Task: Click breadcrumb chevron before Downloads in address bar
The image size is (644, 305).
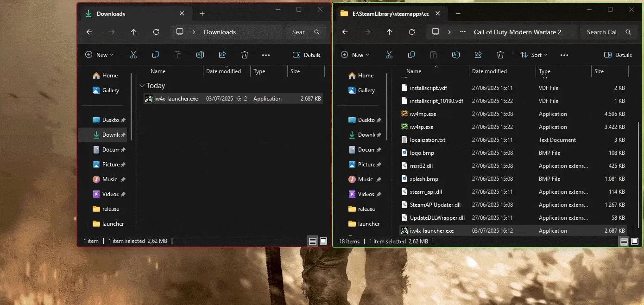Action: click(x=193, y=32)
